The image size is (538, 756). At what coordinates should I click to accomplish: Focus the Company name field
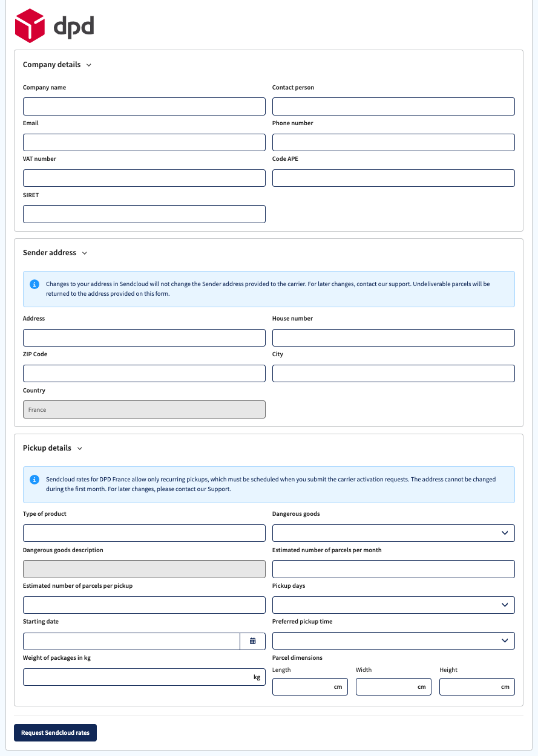pos(144,106)
